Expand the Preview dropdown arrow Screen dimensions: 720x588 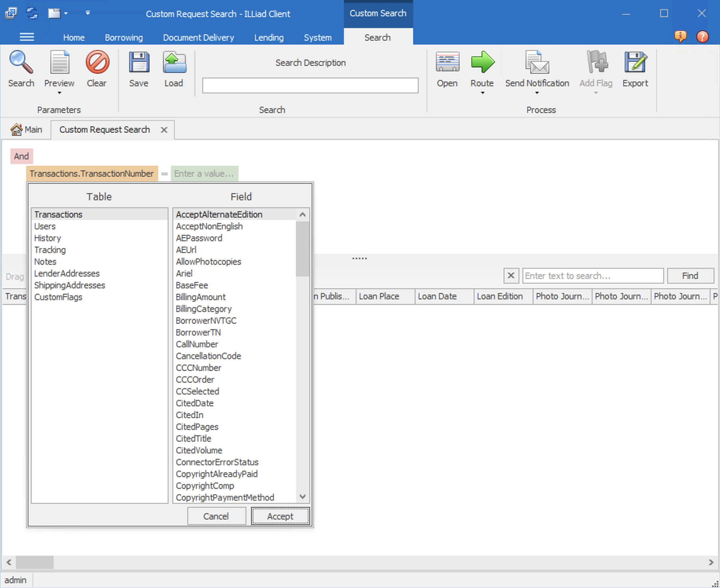click(x=59, y=93)
